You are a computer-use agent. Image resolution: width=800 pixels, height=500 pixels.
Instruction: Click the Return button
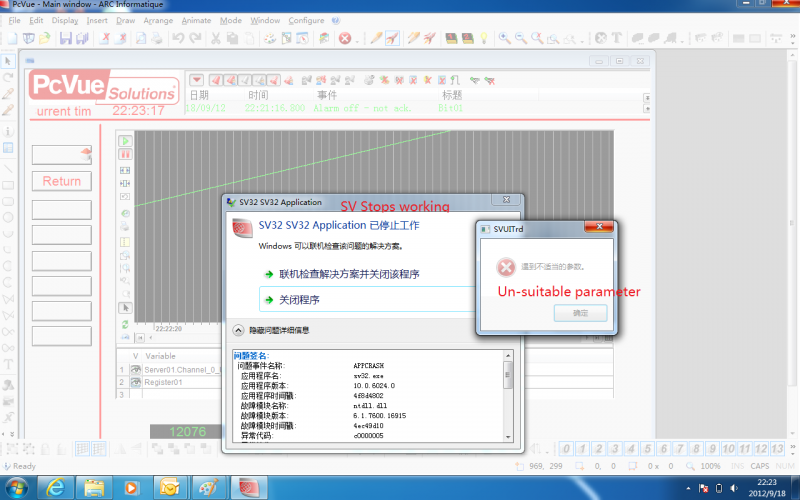[x=62, y=181]
